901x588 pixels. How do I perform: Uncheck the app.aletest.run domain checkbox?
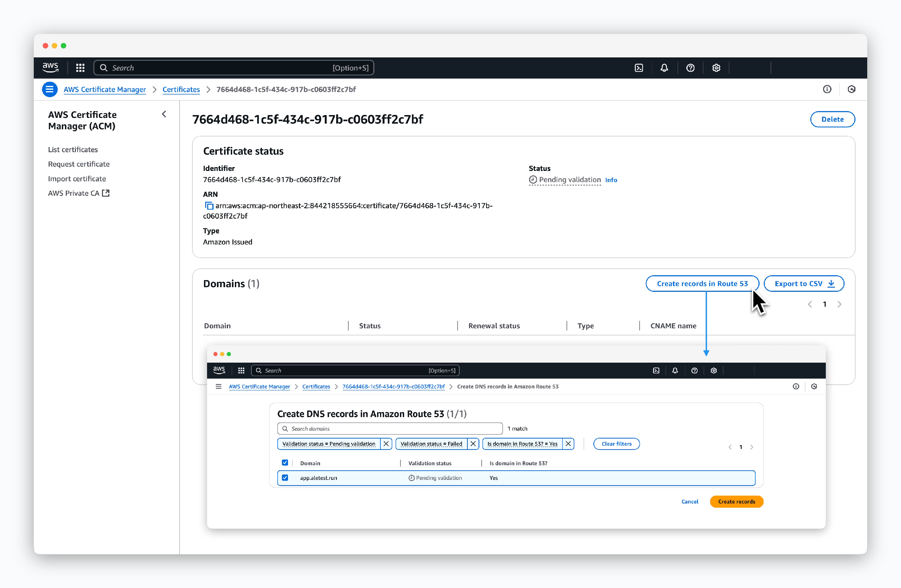point(285,478)
